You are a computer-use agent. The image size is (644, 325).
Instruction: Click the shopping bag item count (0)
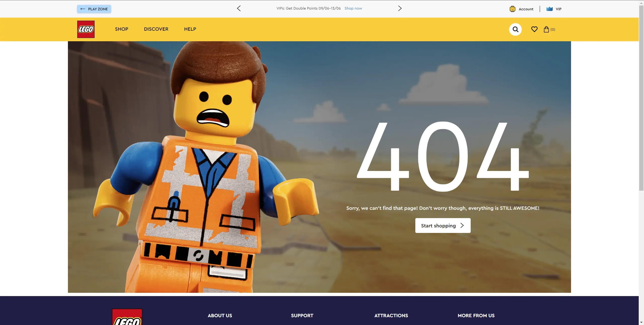click(553, 29)
